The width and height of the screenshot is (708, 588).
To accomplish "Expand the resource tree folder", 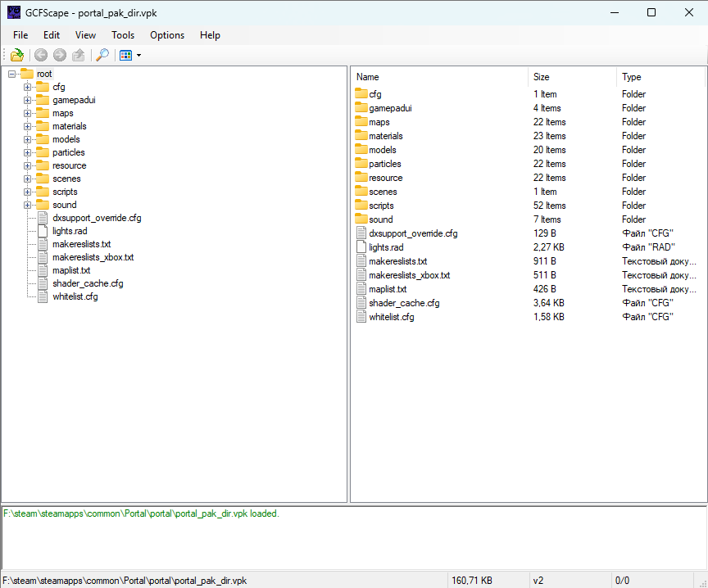I will [28, 165].
